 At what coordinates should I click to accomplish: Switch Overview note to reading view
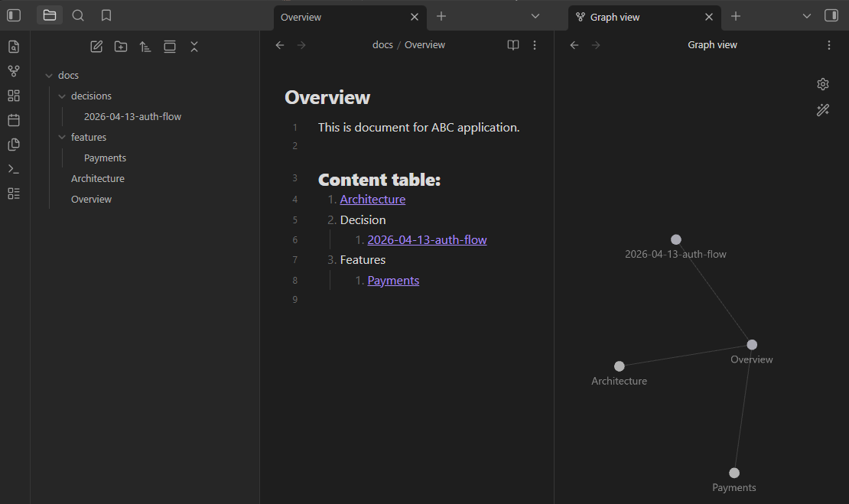pos(512,45)
